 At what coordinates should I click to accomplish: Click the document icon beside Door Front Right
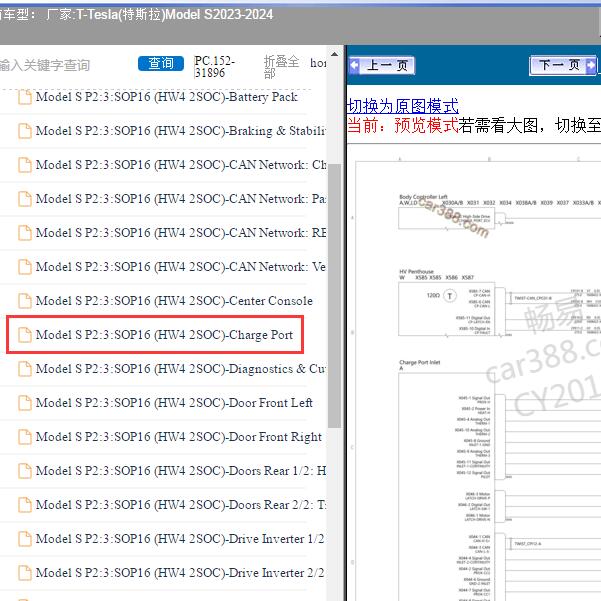(25, 437)
